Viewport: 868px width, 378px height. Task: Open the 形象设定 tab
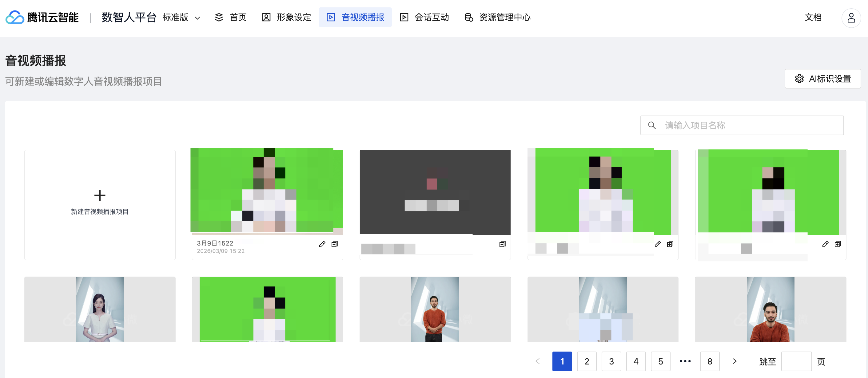(x=287, y=18)
